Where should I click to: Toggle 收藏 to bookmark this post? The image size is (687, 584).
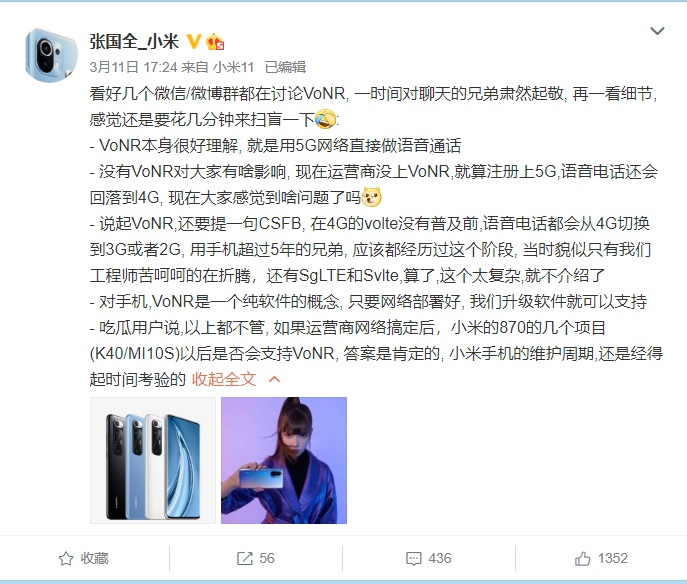pyautogui.click(x=84, y=558)
